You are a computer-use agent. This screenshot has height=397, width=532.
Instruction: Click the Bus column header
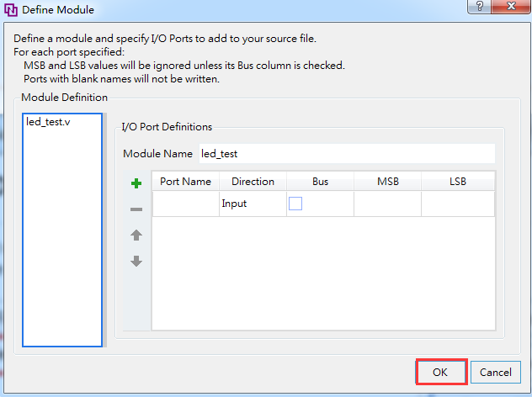(x=320, y=182)
